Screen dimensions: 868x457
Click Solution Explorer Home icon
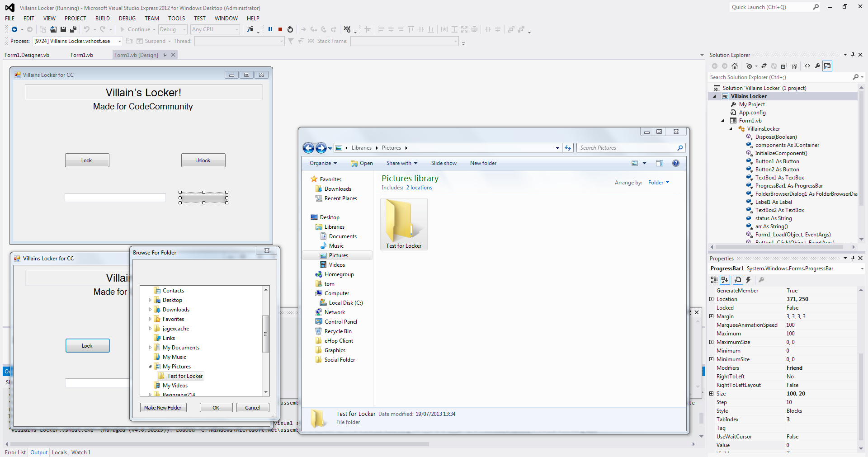(x=735, y=66)
